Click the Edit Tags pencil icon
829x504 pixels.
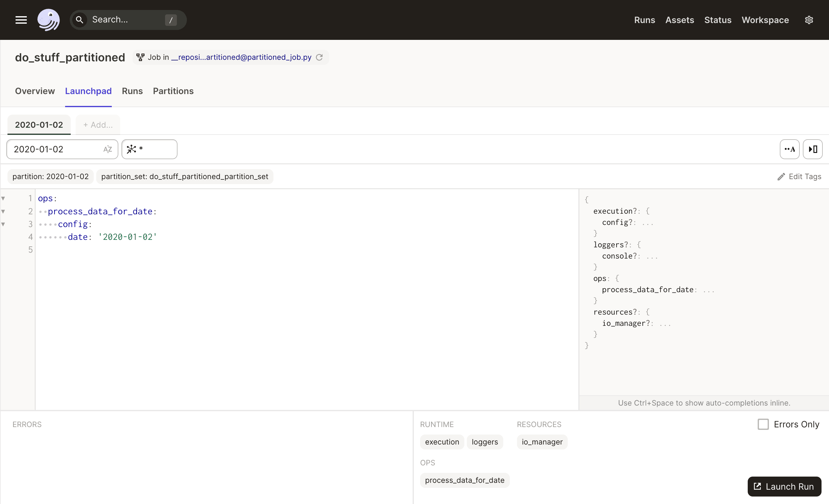click(x=780, y=177)
